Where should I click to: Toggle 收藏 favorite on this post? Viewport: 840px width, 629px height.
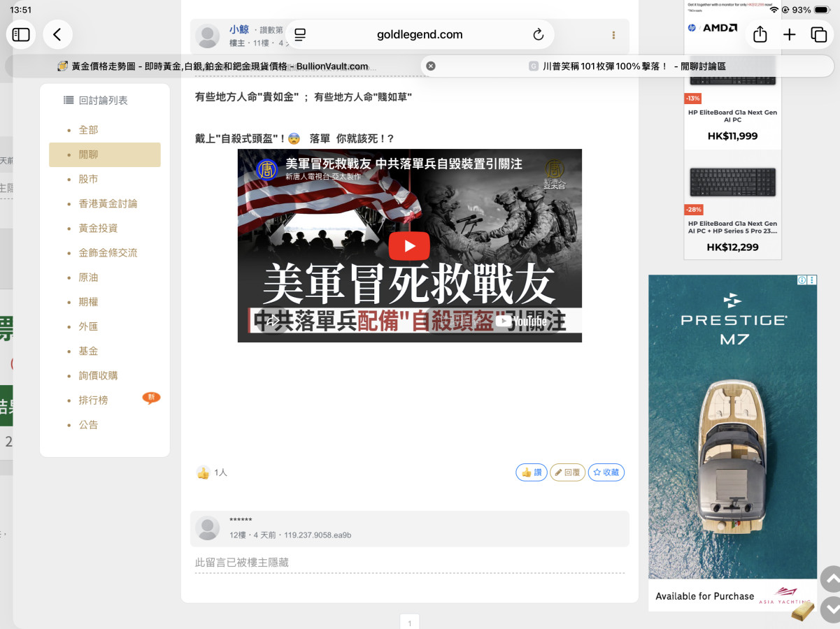(606, 472)
